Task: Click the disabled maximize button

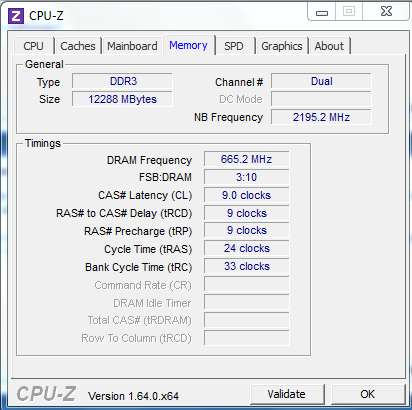Action: pyautogui.click(x=349, y=12)
